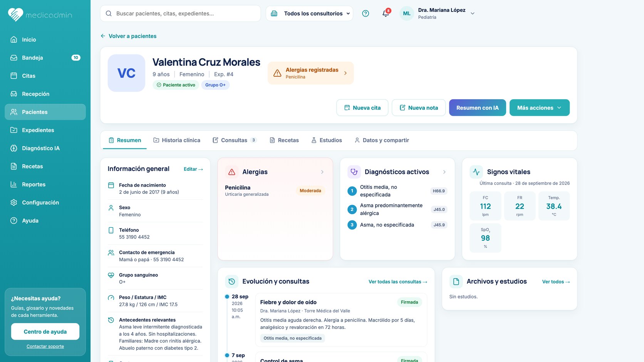Go back via Volver a pacientes
The height and width of the screenshot is (362, 644).
pyautogui.click(x=128, y=36)
